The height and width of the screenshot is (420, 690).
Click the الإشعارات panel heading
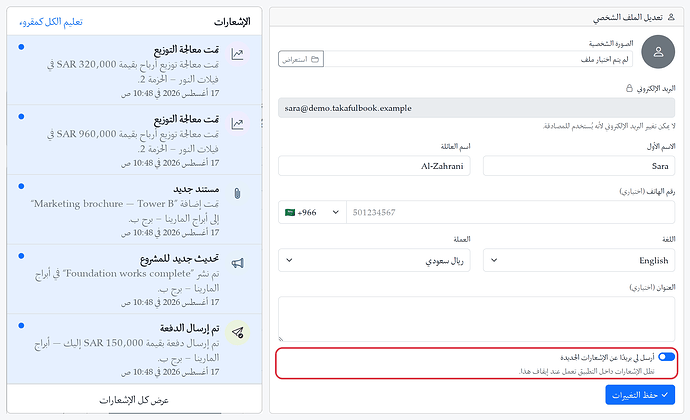(232, 22)
